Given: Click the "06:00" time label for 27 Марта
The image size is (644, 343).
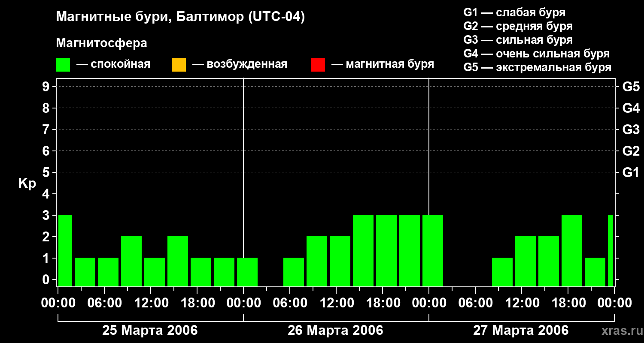Looking at the screenshot, I should point(475,303).
